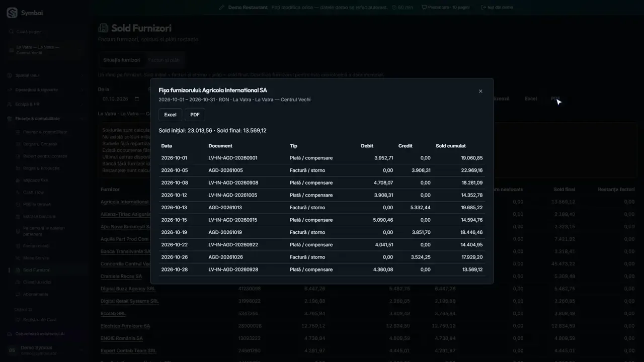Open Spațiul meu in sidebar
Screen dimensions: 644x362
coord(44,75)
